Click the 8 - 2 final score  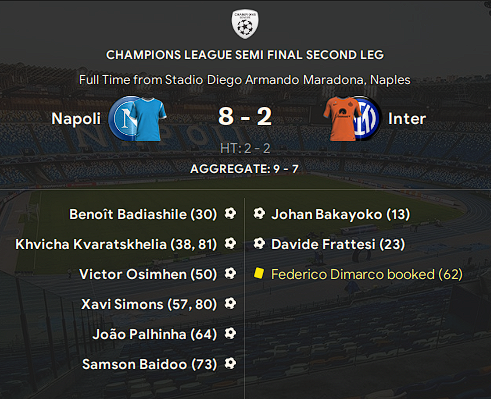tap(245, 117)
